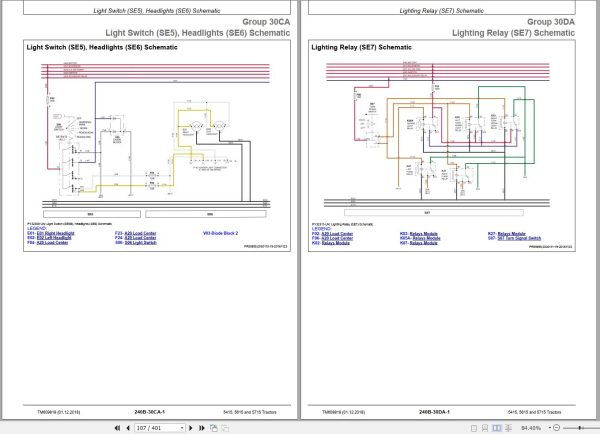Click the next view icon
The width and height of the screenshot is (600, 434).
pyautogui.click(x=225, y=428)
